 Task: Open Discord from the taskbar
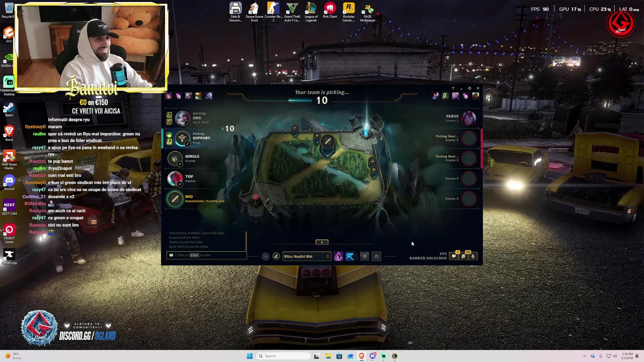tap(372, 356)
